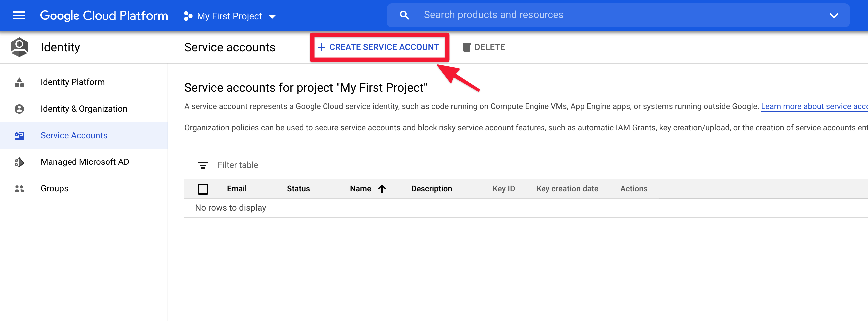Open Learn more about service accounts link
This screenshot has height=321, width=868.
(x=814, y=107)
